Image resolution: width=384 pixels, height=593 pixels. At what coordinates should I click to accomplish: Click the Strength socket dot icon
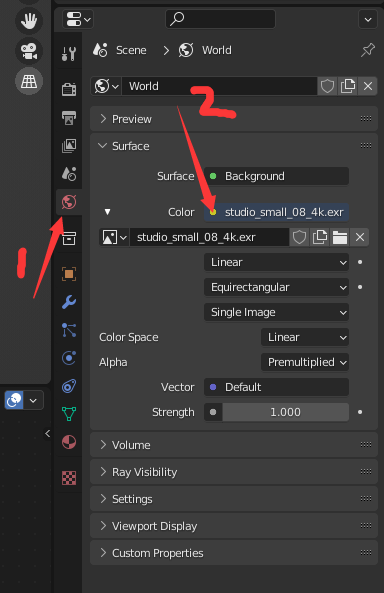pyautogui.click(x=213, y=412)
